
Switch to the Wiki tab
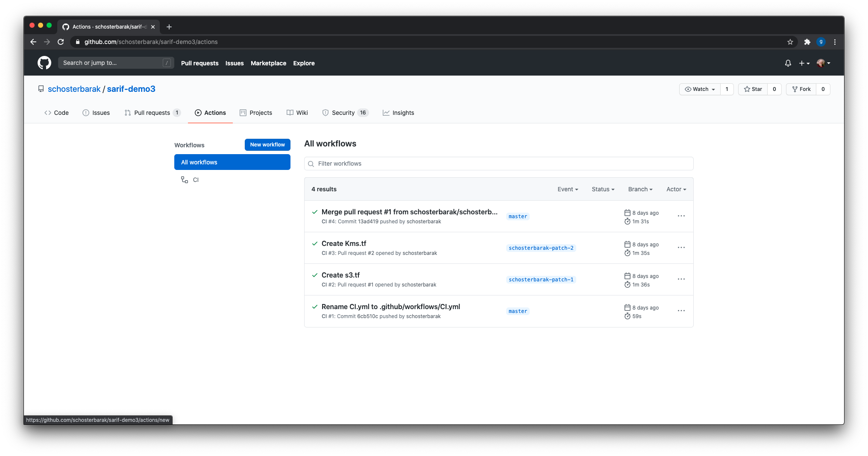click(x=297, y=113)
